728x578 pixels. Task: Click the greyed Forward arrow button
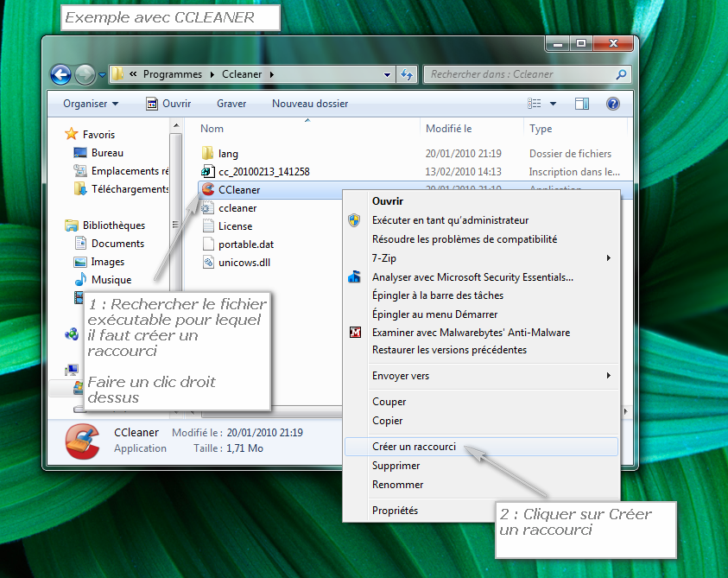pos(85,74)
